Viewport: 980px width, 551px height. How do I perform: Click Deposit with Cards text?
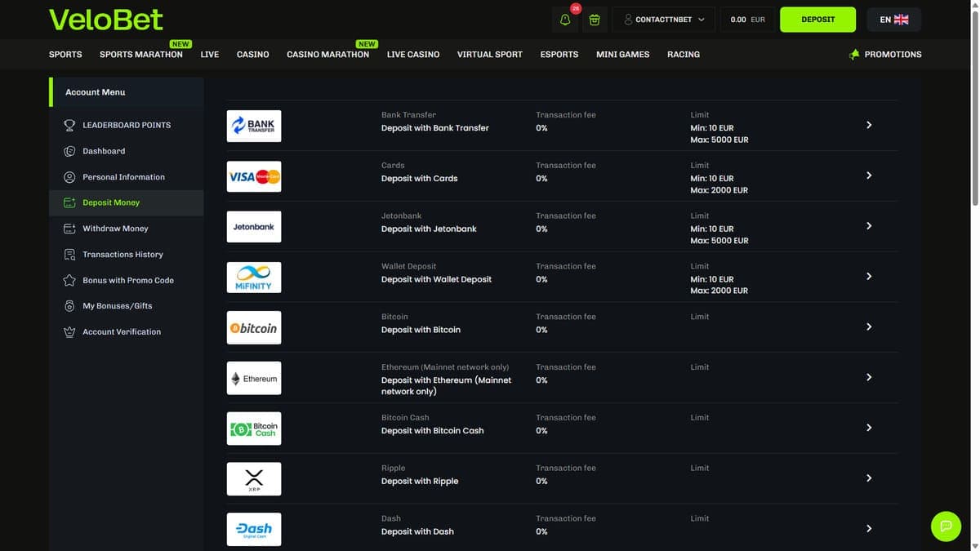point(420,179)
